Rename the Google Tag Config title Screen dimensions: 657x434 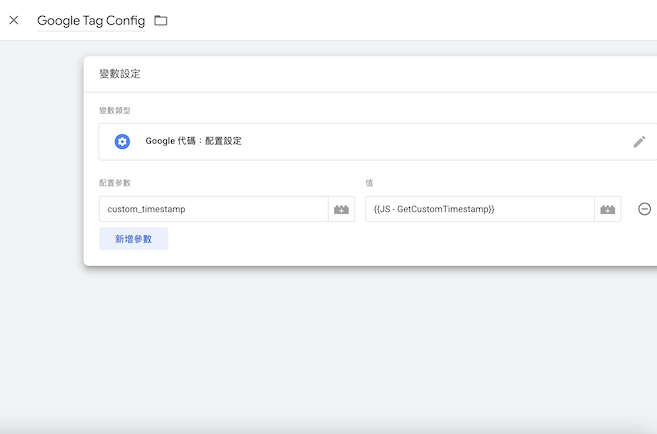coord(91,21)
